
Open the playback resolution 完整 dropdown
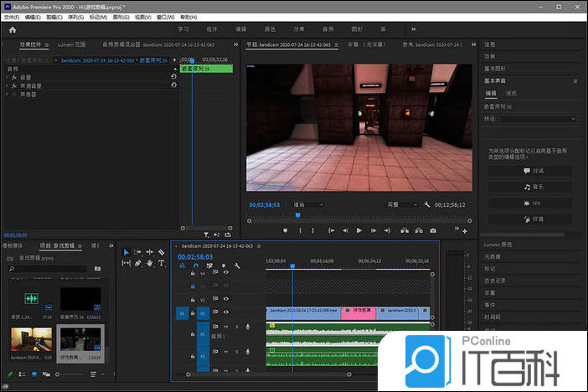click(x=401, y=204)
